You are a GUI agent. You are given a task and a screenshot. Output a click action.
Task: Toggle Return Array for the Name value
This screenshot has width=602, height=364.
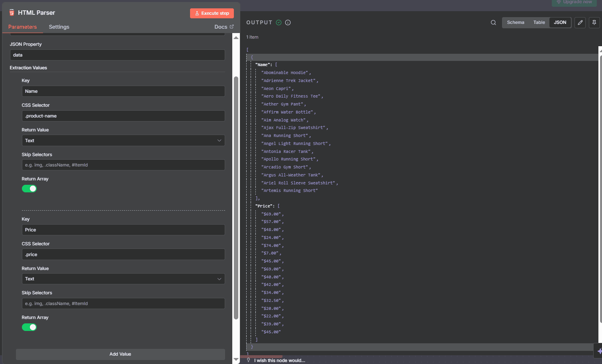click(29, 189)
